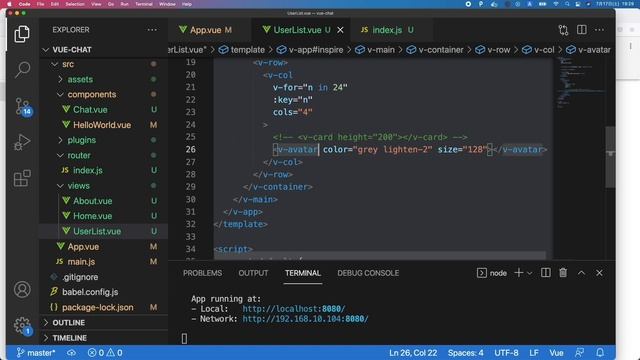
Task: Open the Extensions view
Action: 22,178
